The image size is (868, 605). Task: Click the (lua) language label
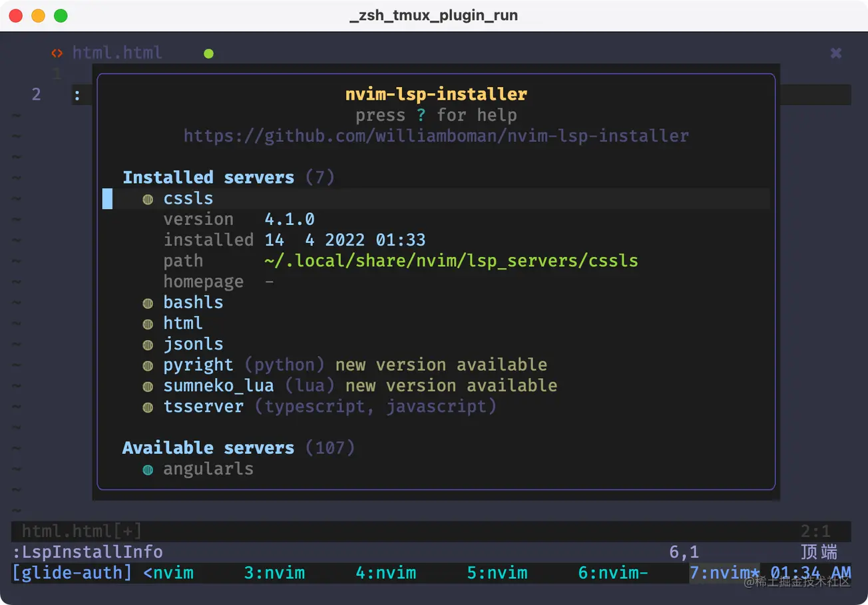pos(310,385)
